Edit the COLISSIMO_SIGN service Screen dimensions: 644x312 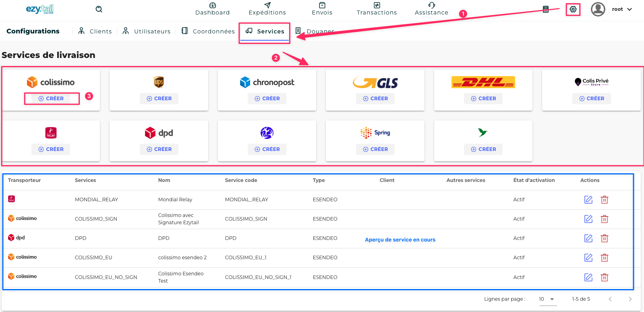click(x=588, y=219)
